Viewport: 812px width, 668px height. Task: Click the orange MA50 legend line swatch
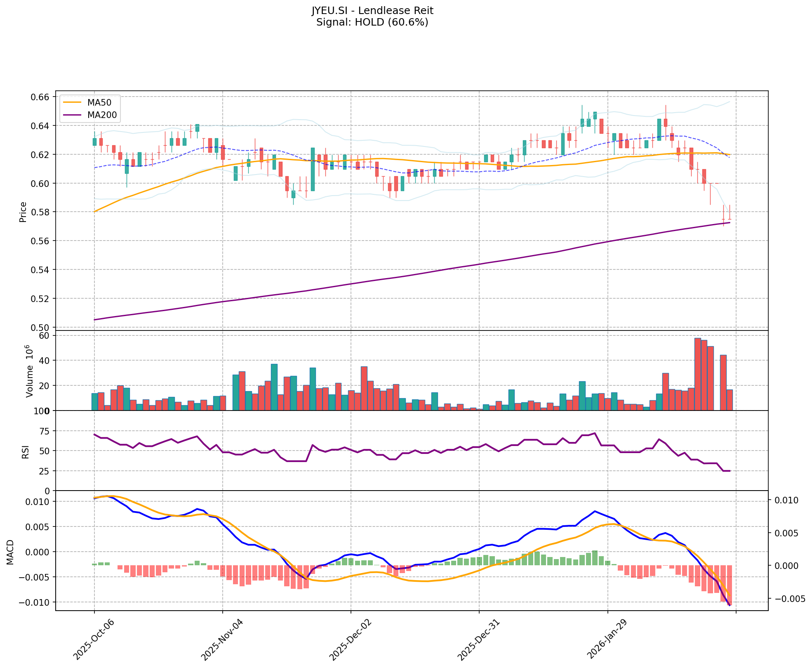(73, 103)
